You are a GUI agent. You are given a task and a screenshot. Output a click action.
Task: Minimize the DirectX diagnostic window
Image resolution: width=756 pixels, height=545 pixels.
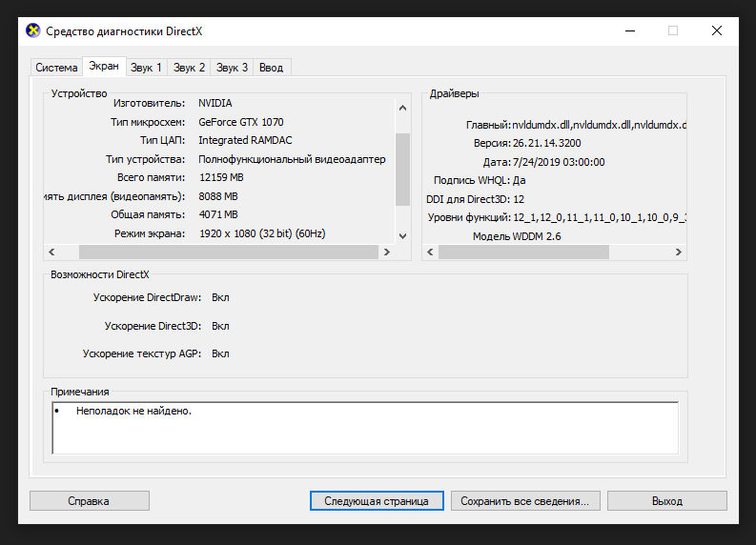point(629,30)
